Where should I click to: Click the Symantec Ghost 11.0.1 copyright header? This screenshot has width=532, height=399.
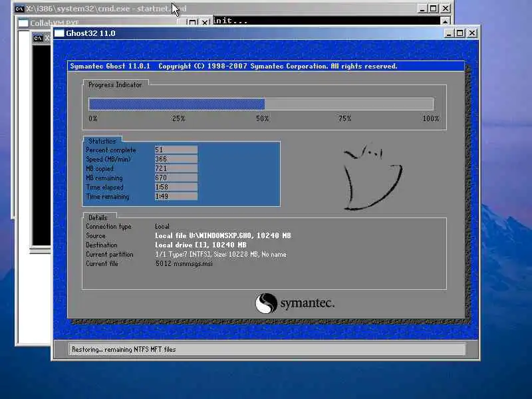click(x=233, y=66)
